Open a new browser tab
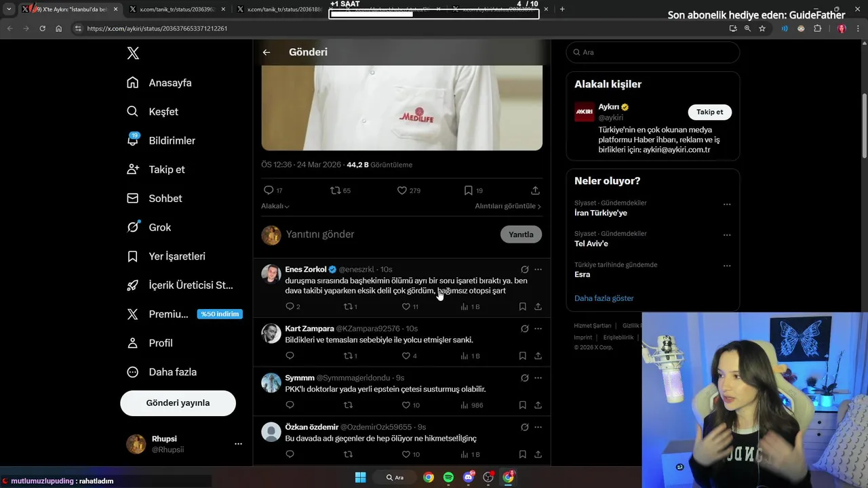Screen dimensions: 868x488 click(562, 9)
